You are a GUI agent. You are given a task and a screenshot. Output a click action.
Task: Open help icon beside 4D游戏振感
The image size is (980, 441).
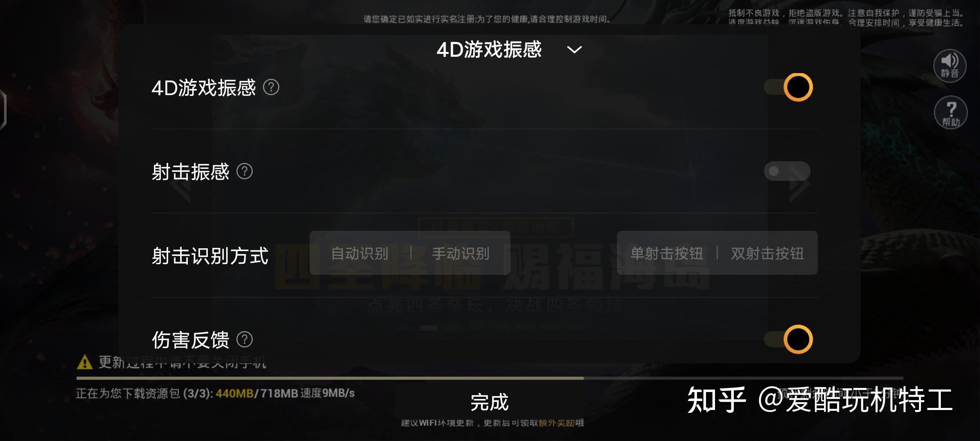point(271,87)
